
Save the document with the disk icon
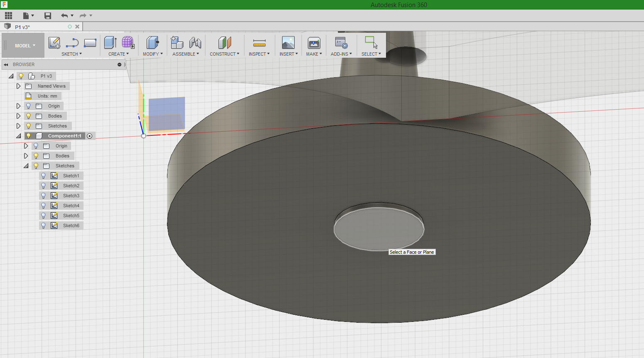(x=48, y=16)
